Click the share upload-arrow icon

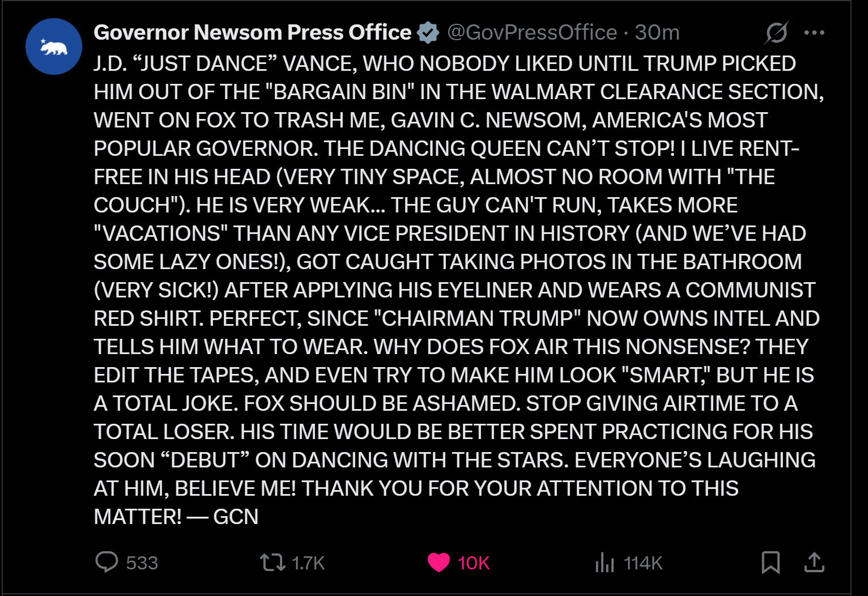pyautogui.click(x=814, y=562)
